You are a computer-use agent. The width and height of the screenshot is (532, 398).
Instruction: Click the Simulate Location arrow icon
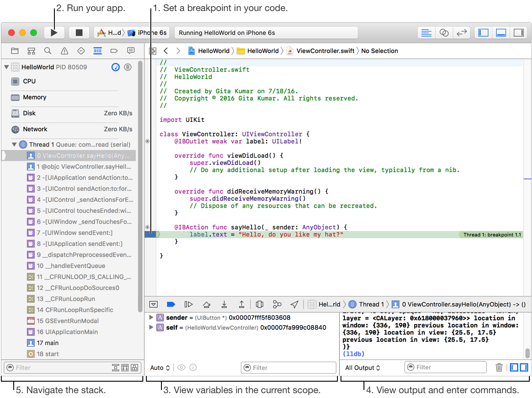(x=295, y=304)
